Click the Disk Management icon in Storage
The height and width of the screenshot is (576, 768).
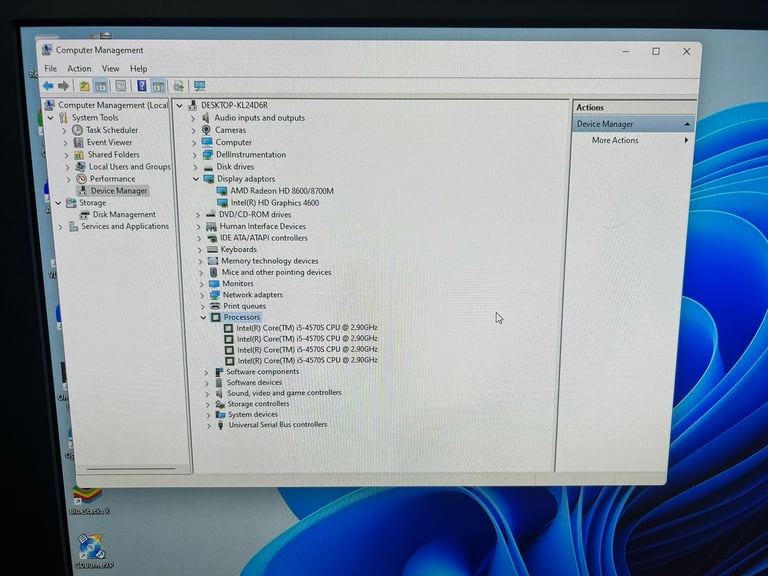(x=85, y=215)
